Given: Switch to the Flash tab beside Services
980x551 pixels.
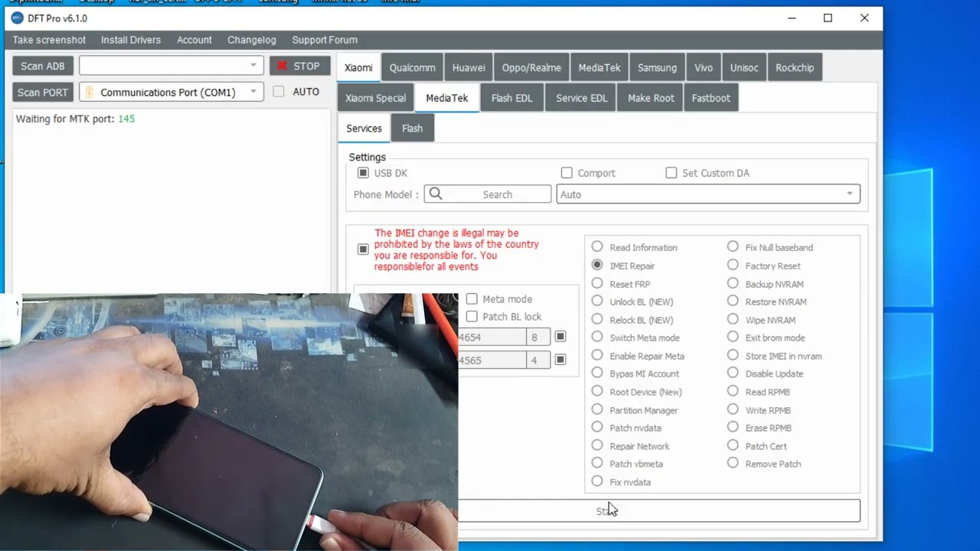Looking at the screenshot, I should click(x=412, y=129).
